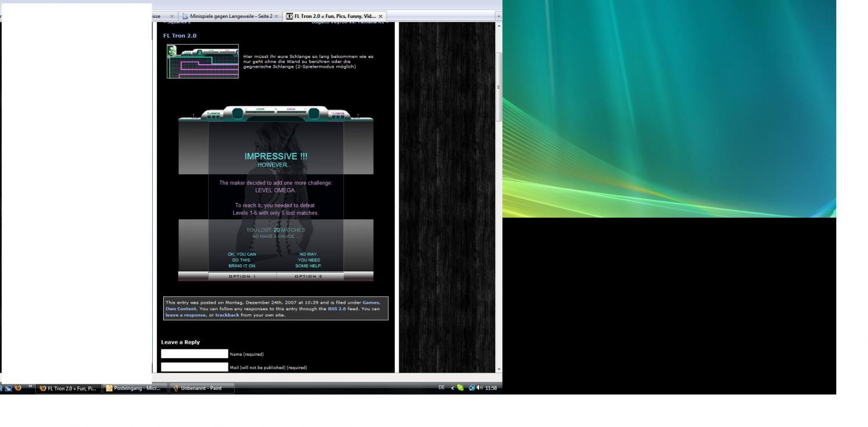This screenshot has height=427, width=868.
Task: Open the Own Content category link
Action: click(179, 308)
